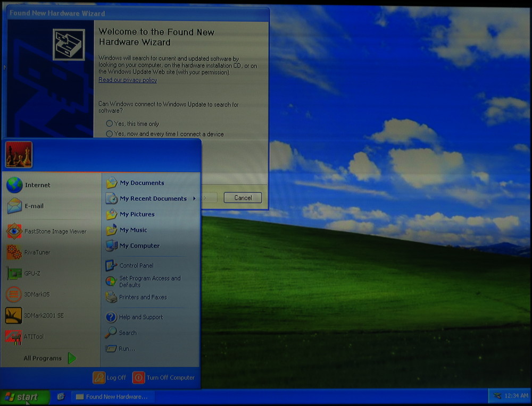Open My Computer icon

pos(112,246)
